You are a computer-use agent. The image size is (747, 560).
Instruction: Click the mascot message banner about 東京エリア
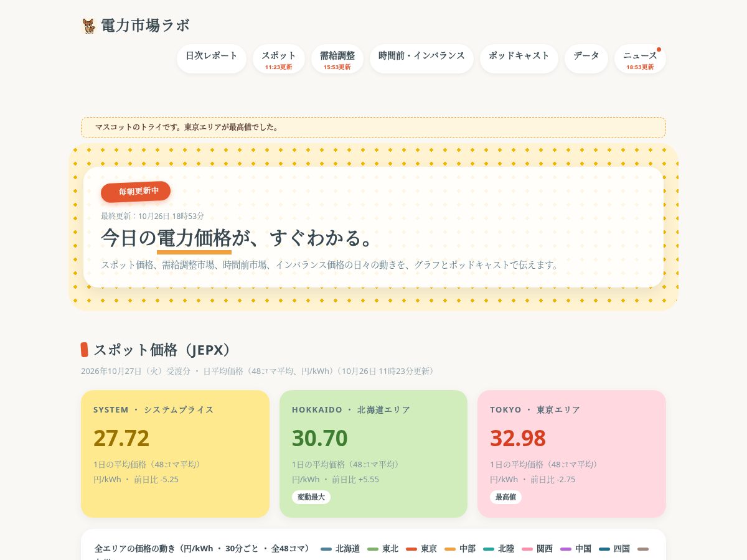pyautogui.click(x=374, y=128)
